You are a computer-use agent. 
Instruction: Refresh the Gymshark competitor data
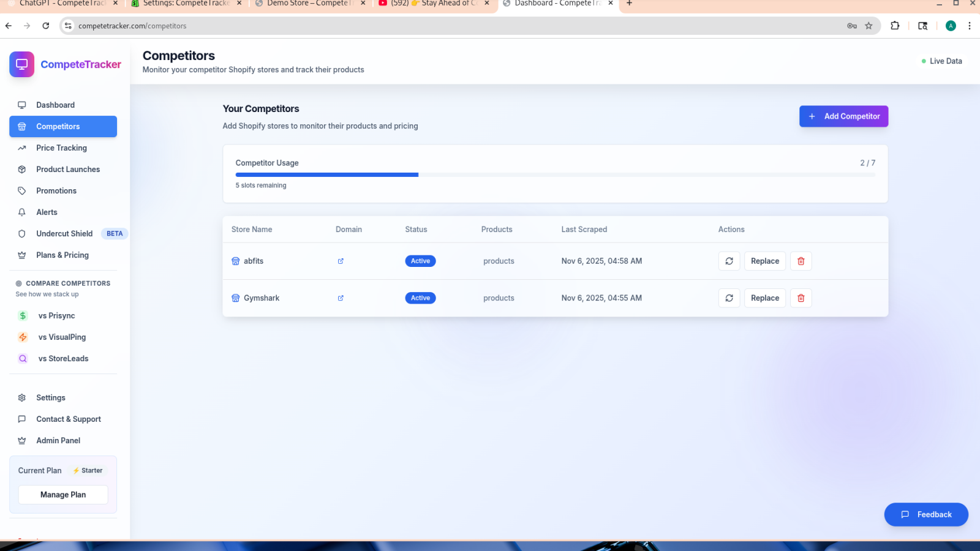pos(729,298)
